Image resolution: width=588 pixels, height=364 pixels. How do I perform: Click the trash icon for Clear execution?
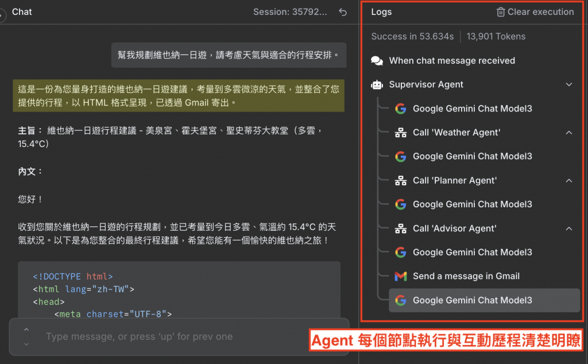click(501, 12)
